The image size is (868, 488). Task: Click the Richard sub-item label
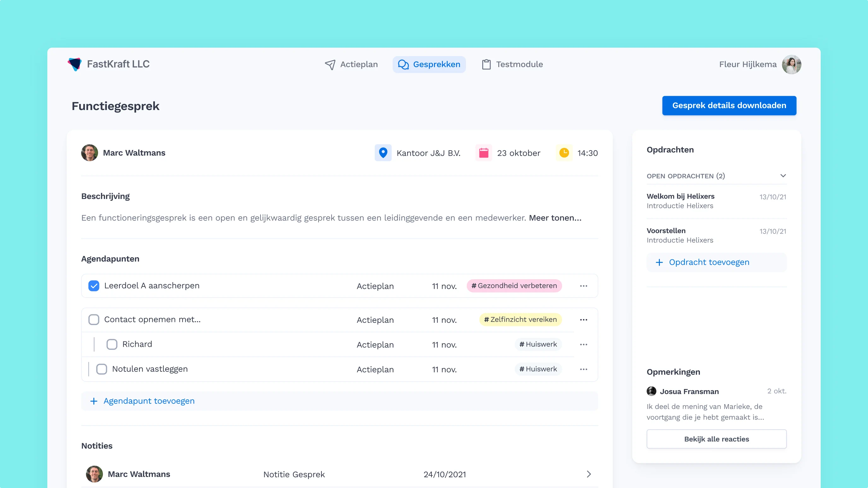coord(137,344)
